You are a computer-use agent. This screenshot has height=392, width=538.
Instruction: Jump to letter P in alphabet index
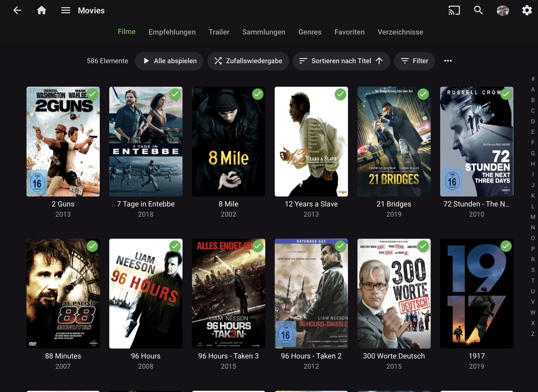[x=533, y=249]
